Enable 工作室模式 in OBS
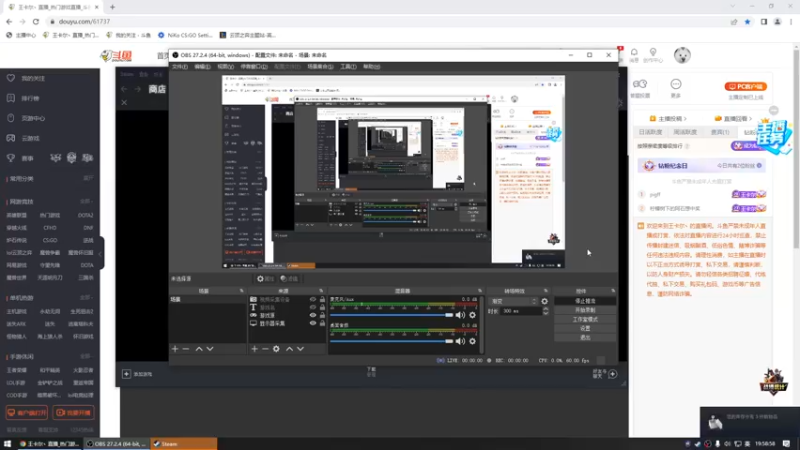 pyautogui.click(x=585, y=319)
